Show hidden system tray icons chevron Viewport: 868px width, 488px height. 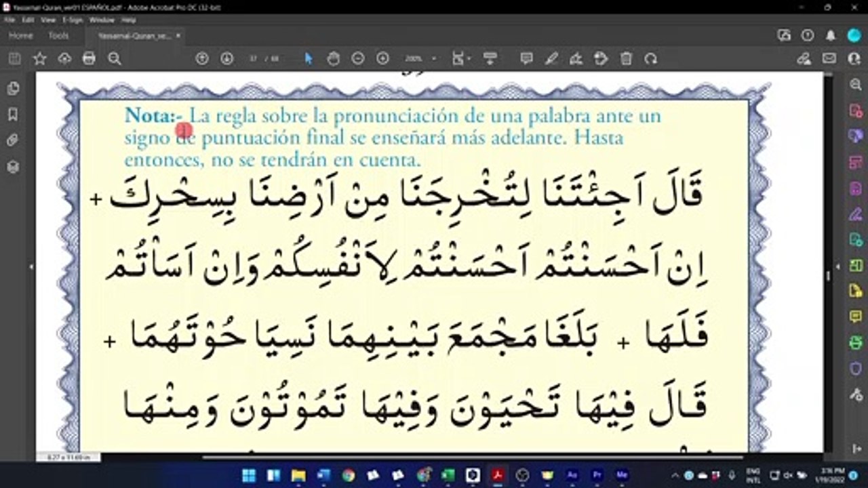coord(676,475)
